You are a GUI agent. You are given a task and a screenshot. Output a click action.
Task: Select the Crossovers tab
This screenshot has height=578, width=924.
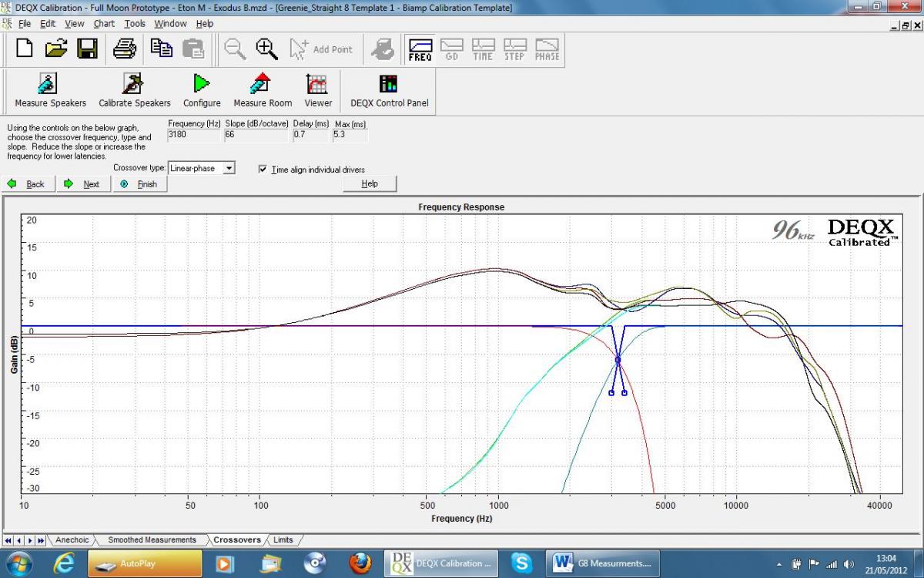237,539
